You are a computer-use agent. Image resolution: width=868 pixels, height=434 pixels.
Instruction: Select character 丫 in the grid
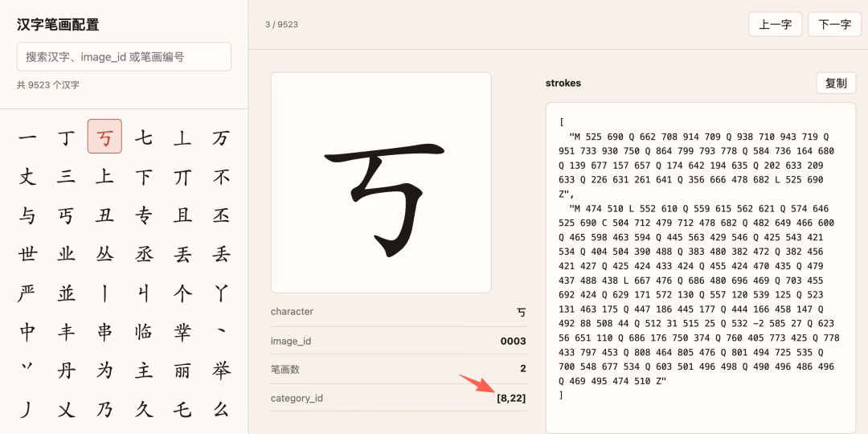(221, 293)
